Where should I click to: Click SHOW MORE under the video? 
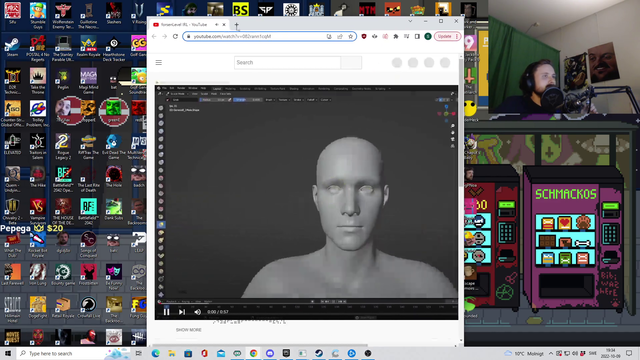tap(189, 330)
